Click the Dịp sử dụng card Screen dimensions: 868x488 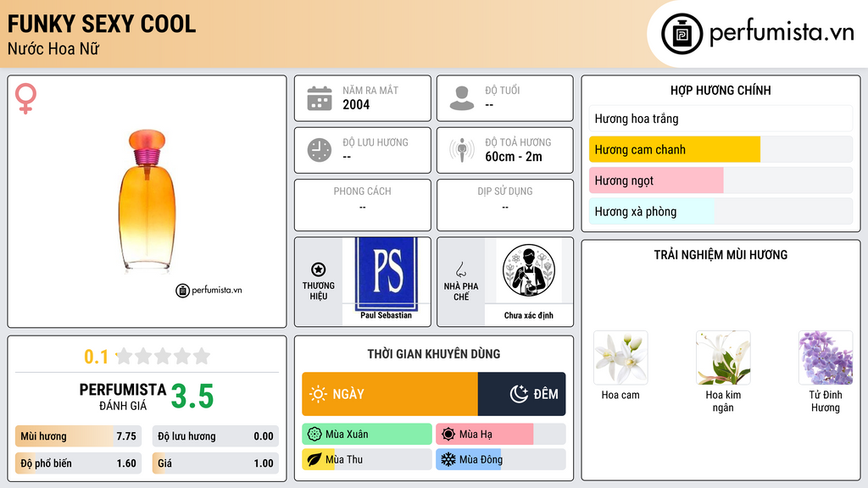point(505,205)
